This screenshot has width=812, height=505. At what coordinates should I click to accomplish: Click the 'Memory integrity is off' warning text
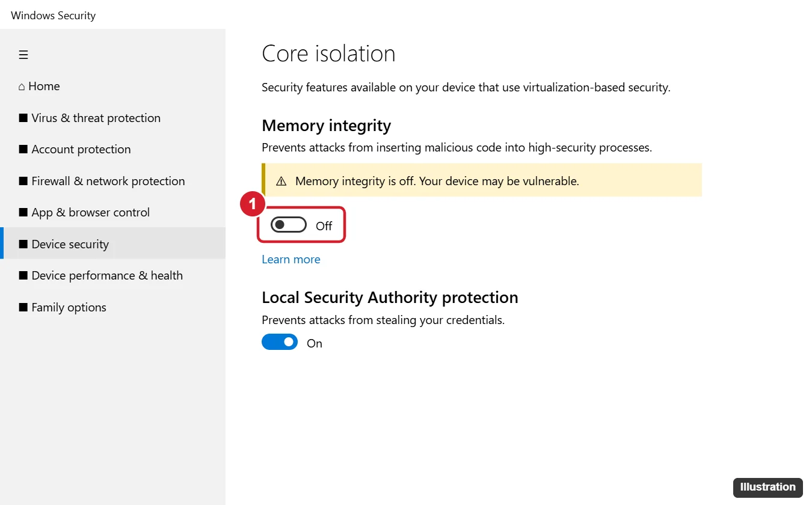pos(437,181)
